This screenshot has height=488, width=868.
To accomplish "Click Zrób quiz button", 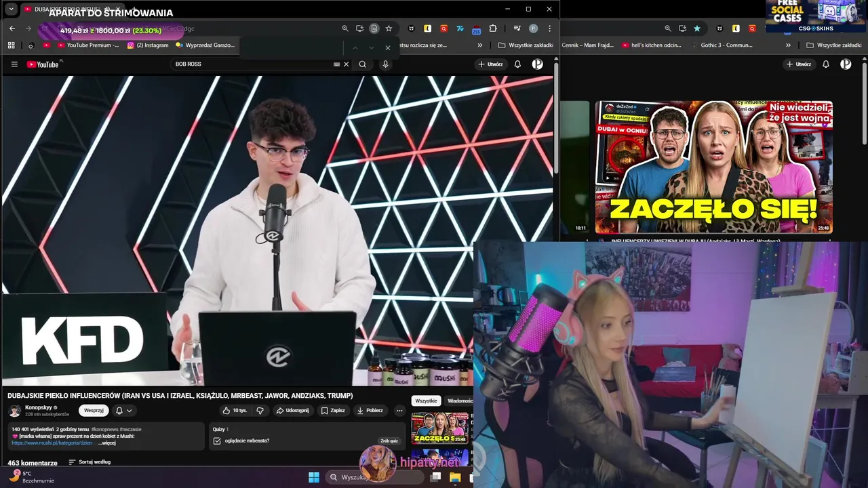I will (x=389, y=441).
